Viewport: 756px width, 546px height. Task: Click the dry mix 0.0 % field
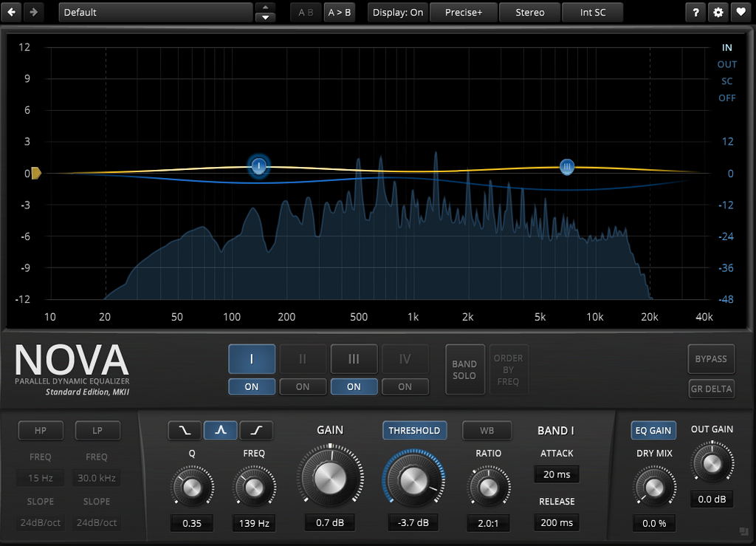point(654,523)
